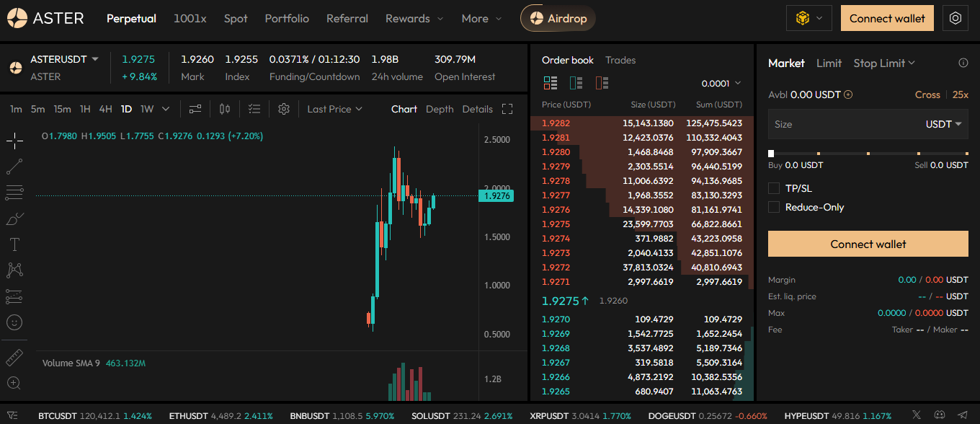
Task: Enable the TP/SL checkbox
Action: coord(774,188)
